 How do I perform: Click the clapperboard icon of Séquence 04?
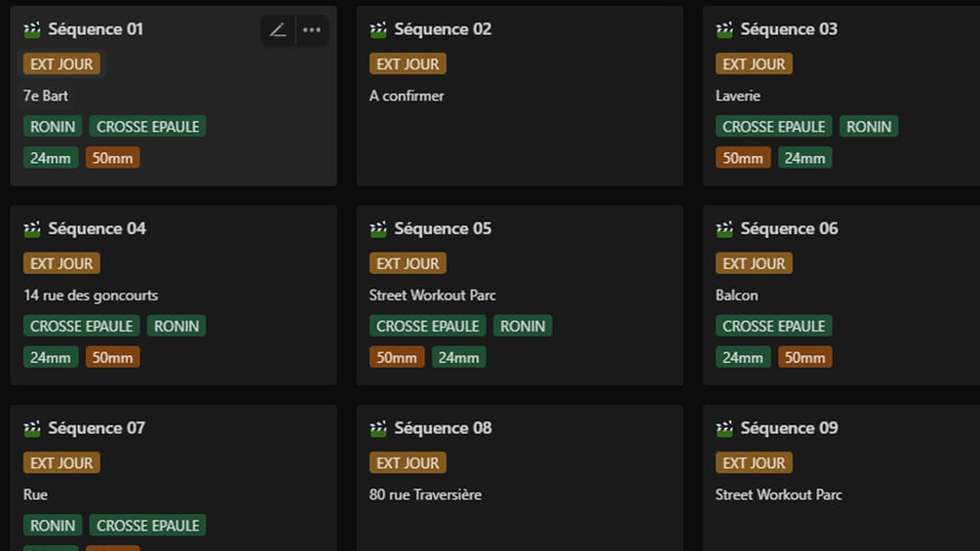click(x=32, y=228)
